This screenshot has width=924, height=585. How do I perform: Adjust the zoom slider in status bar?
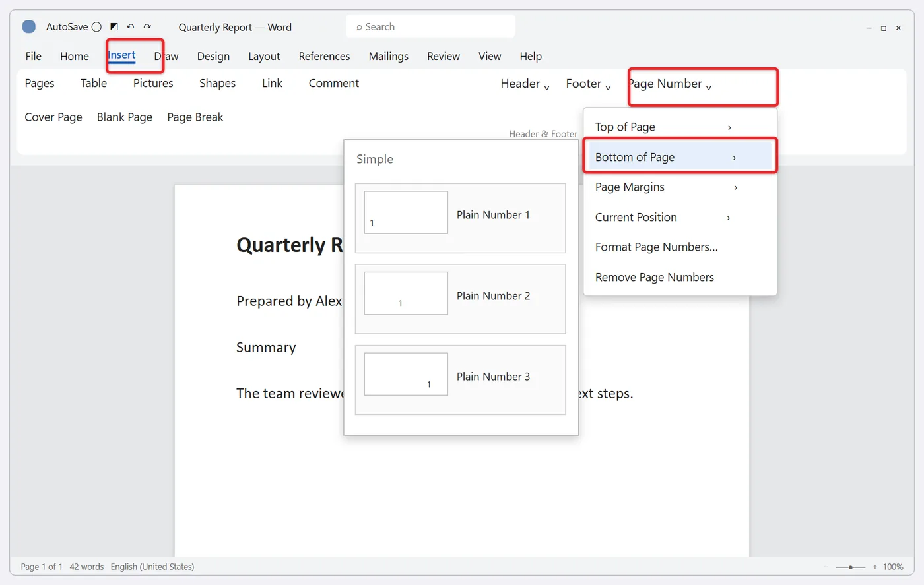click(x=851, y=567)
